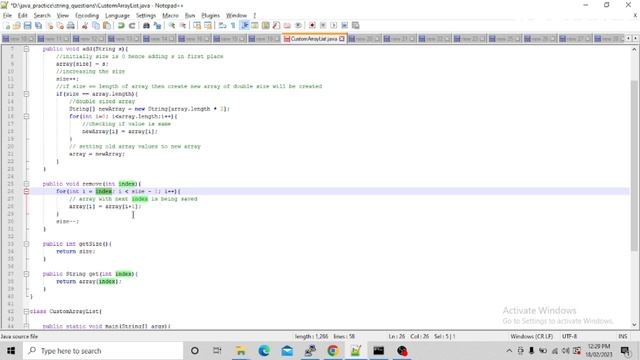640x360 pixels.
Task: Toggle Show All Characters paragraph icon
Action: (233, 25)
